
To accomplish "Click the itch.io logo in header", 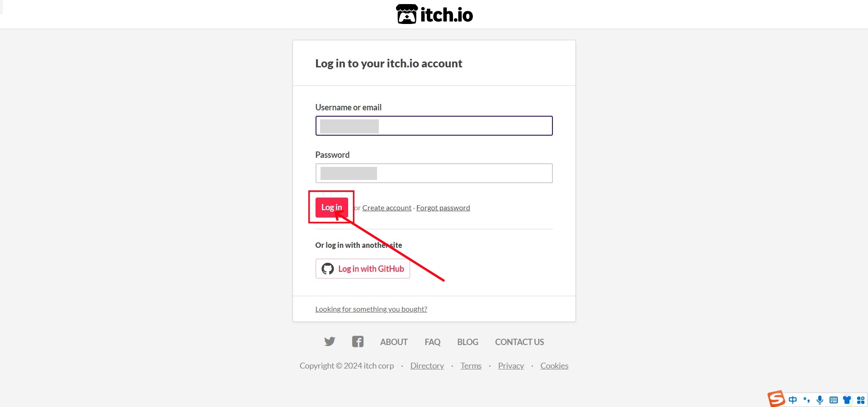I will point(434,14).
